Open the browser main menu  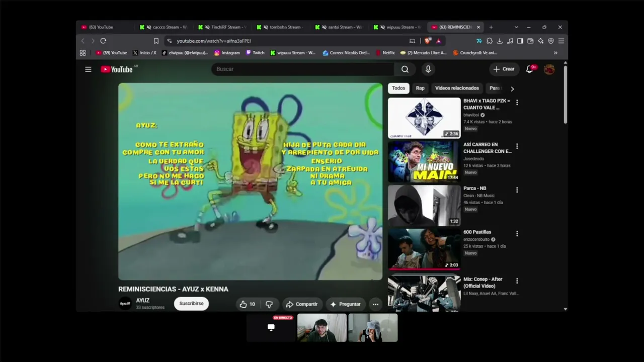[x=561, y=41]
